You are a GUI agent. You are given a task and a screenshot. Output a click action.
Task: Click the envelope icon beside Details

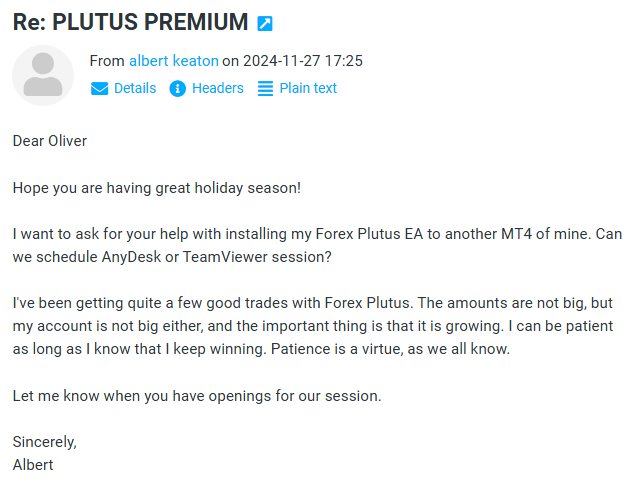(x=99, y=88)
